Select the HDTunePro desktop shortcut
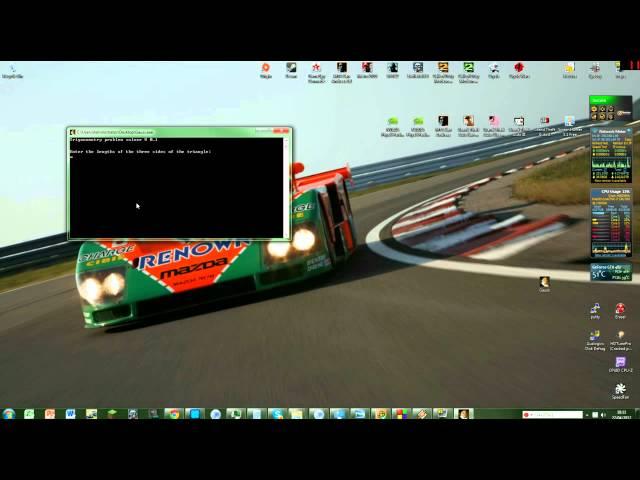This screenshot has width=640, height=480. click(620, 340)
